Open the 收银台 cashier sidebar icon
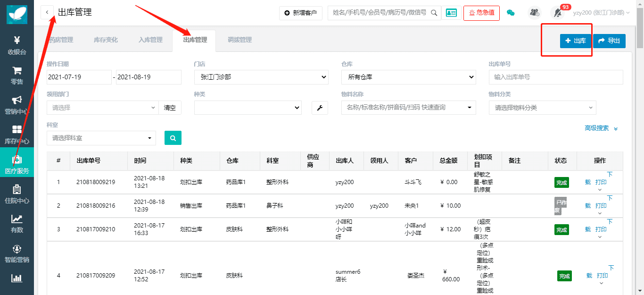 click(17, 45)
